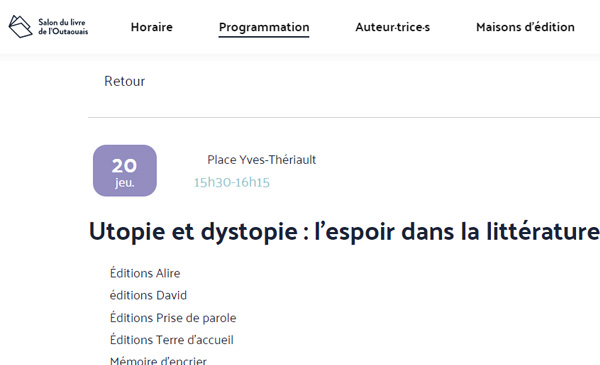Click the 20 jeu. date badge
The height and width of the screenshot is (365, 600).
(125, 171)
